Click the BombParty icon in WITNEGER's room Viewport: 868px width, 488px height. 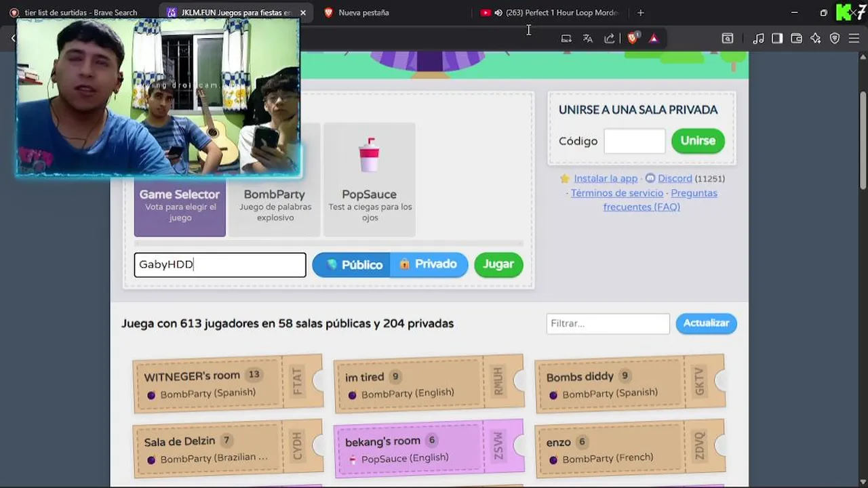click(x=151, y=394)
